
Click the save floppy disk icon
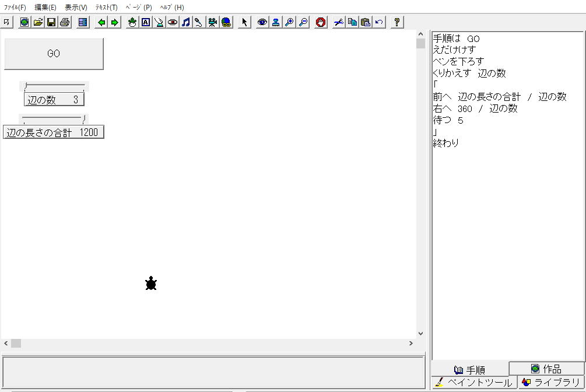(x=51, y=22)
